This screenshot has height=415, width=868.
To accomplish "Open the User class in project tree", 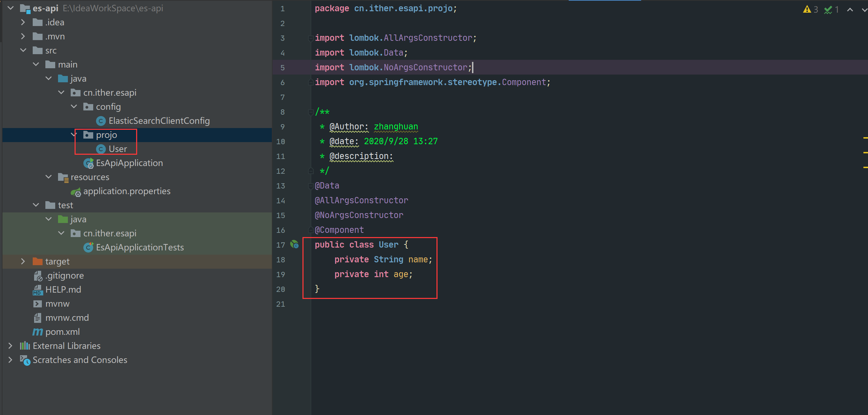I will (117, 149).
